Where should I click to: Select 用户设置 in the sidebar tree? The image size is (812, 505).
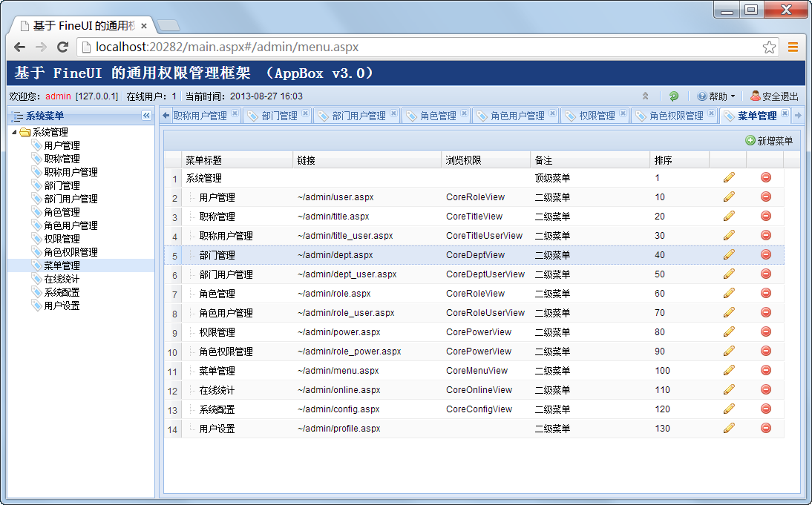coord(62,306)
